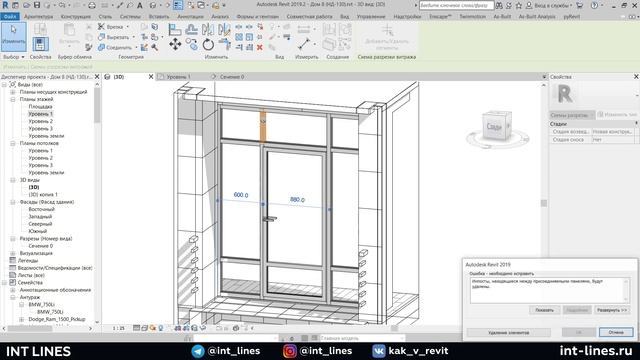Screen dimensions: 640x360
Task: Click the Help question mark icon
Action: coord(594,5)
